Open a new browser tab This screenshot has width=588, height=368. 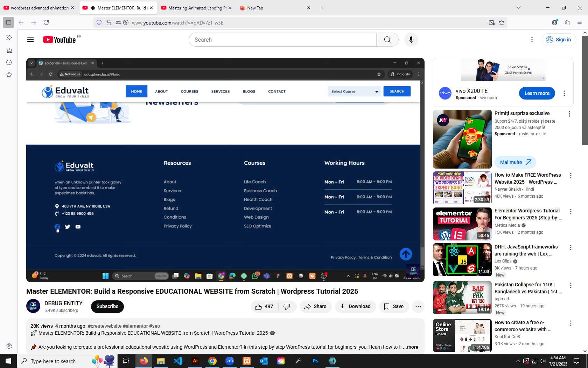coord(322,8)
